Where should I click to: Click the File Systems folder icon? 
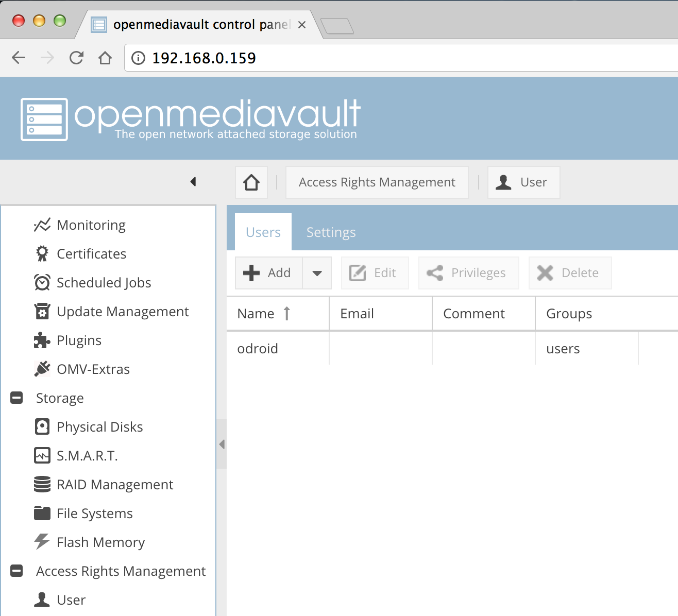(x=42, y=514)
